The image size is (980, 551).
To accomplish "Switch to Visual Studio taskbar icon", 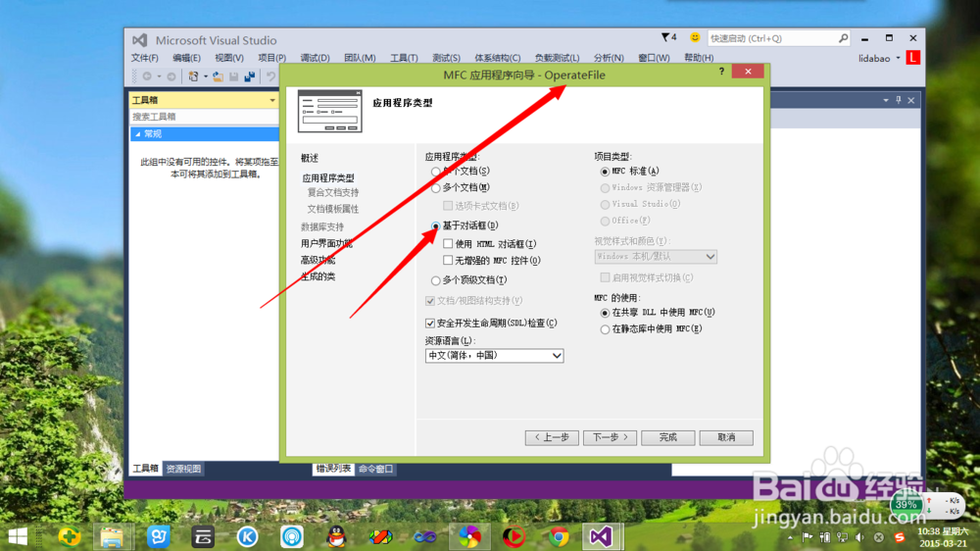I will (601, 536).
